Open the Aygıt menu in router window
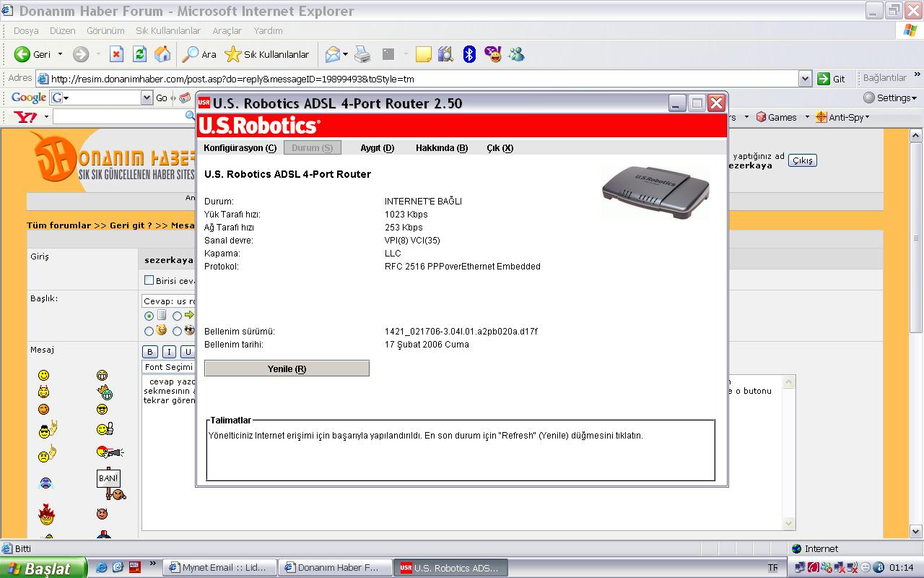Viewport: 924px width, 578px height. (x=377, y=147)
